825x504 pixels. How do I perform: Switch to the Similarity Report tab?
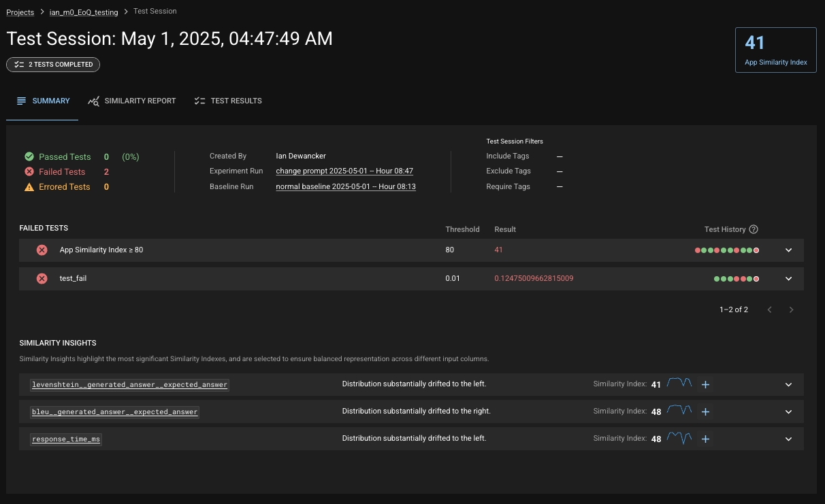[x=132, y=101]
